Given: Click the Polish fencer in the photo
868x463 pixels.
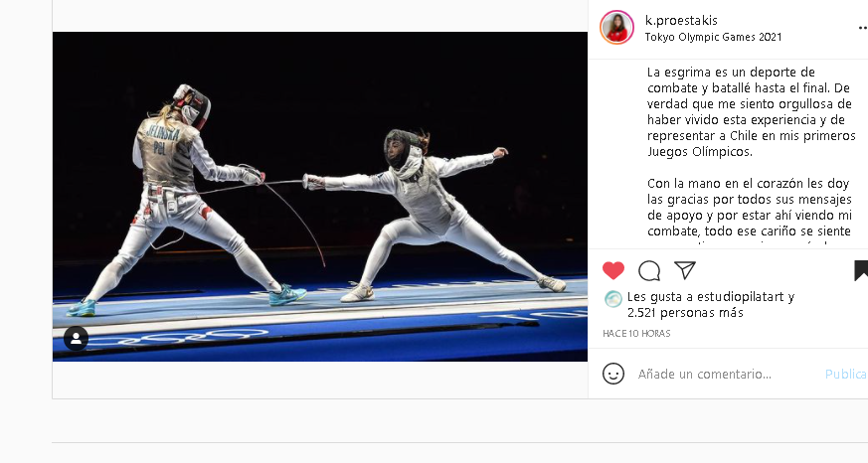Looking at the screenshot, I should pos(183,199).
